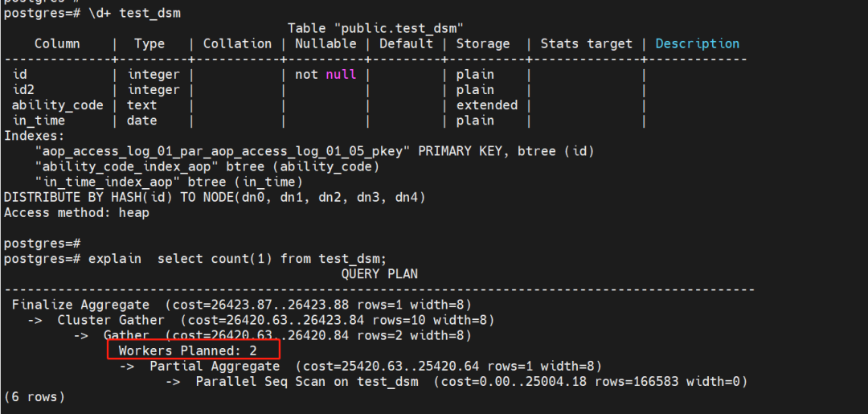Click the ability_code_index_aop index line

206,166
